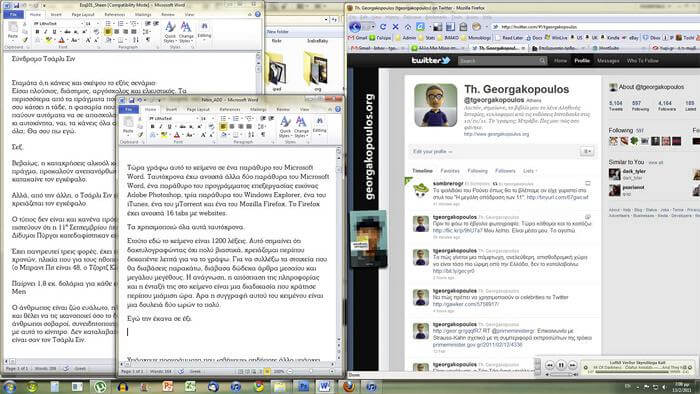Open the Change Styles dropdown in front Word

[x=301, y=127]
